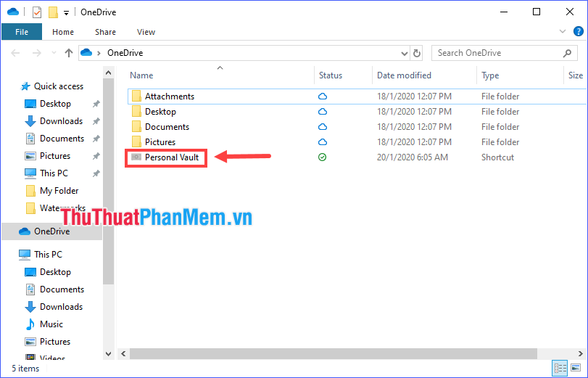Image resolution: width=588 pixels, height=378 pixels.
Task: Go back with the Back arrow
Action: coord(15,53)
